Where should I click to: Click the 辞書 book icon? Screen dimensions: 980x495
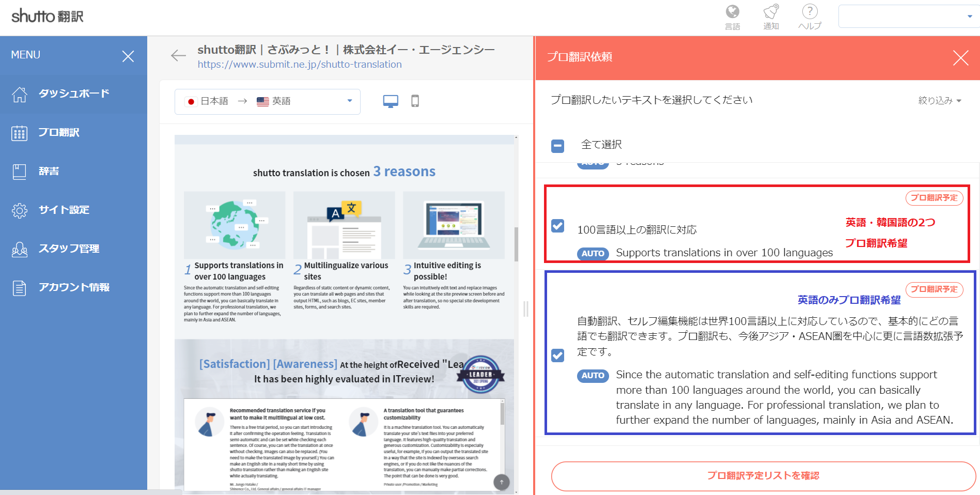(x=20, y=172)
